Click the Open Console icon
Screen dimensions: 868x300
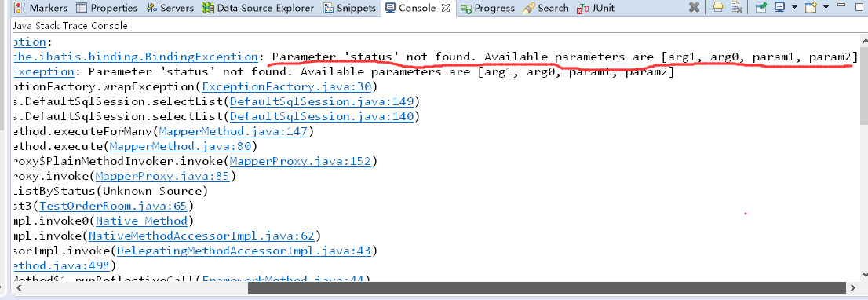[811, 8]
